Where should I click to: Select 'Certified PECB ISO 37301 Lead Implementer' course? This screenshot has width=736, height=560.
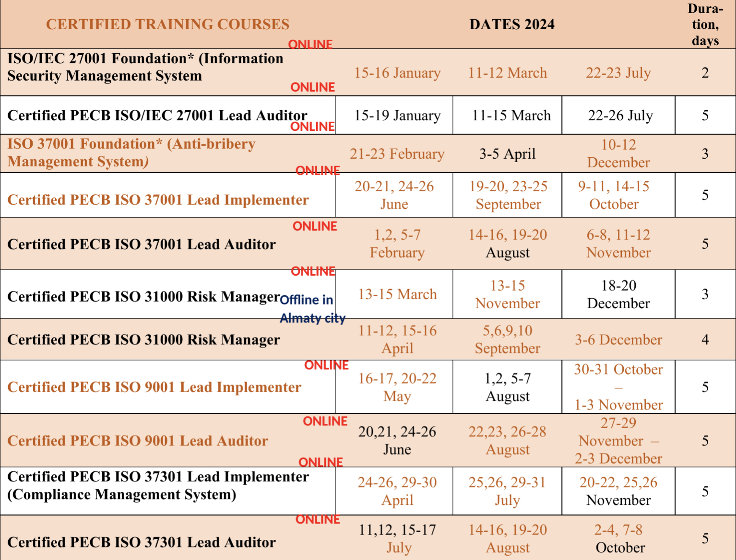pos(158,486)
